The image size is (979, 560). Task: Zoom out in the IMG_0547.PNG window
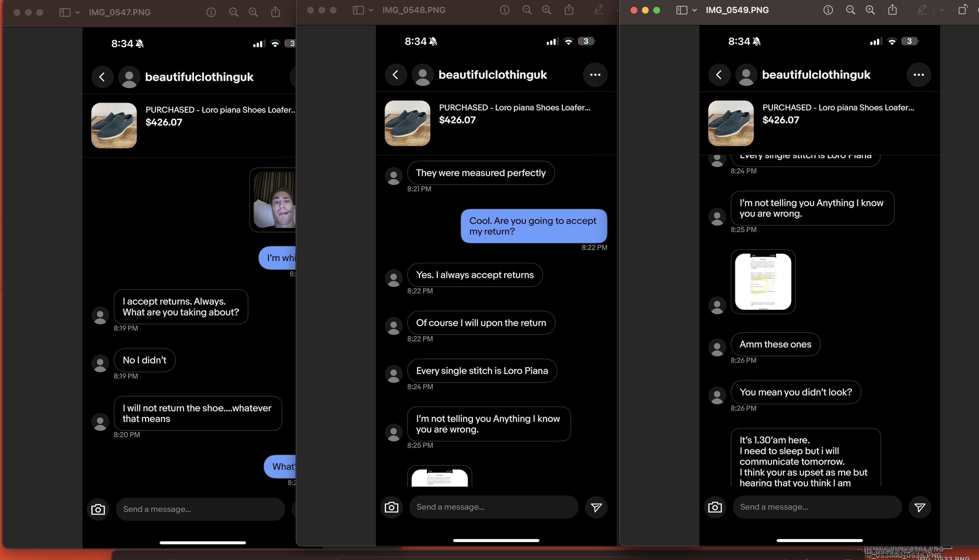click(233, 12)
